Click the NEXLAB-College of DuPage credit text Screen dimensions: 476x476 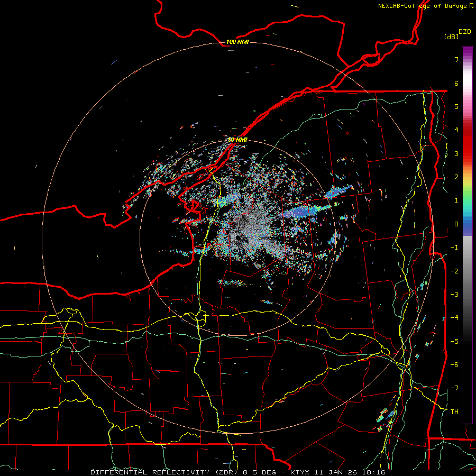(426, 6)
